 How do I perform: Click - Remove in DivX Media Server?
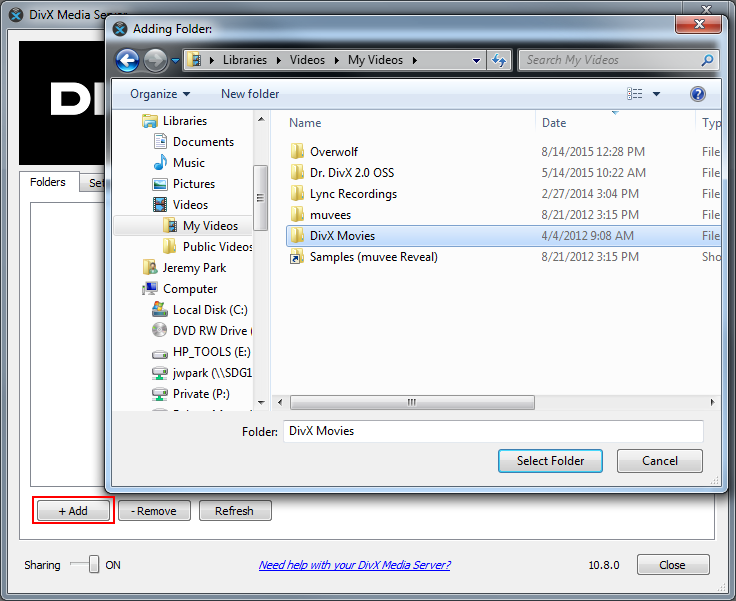pyautogui.click(x=154, y=511)
